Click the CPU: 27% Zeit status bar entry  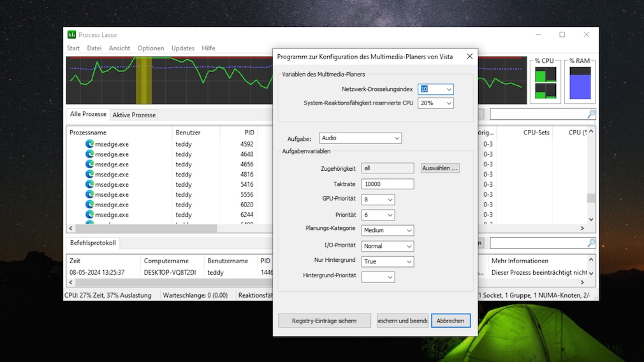pyautogui.click(x=108, y=295)
